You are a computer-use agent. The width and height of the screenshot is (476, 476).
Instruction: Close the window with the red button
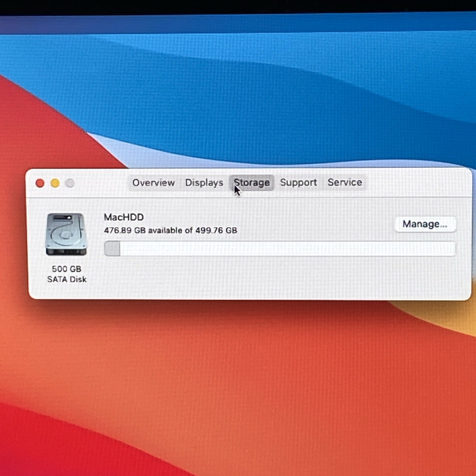click(40, 183)
